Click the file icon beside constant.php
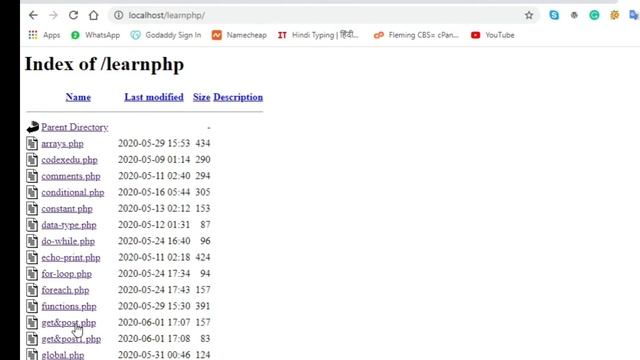The image size is (640, 360). tap(32, 209)
